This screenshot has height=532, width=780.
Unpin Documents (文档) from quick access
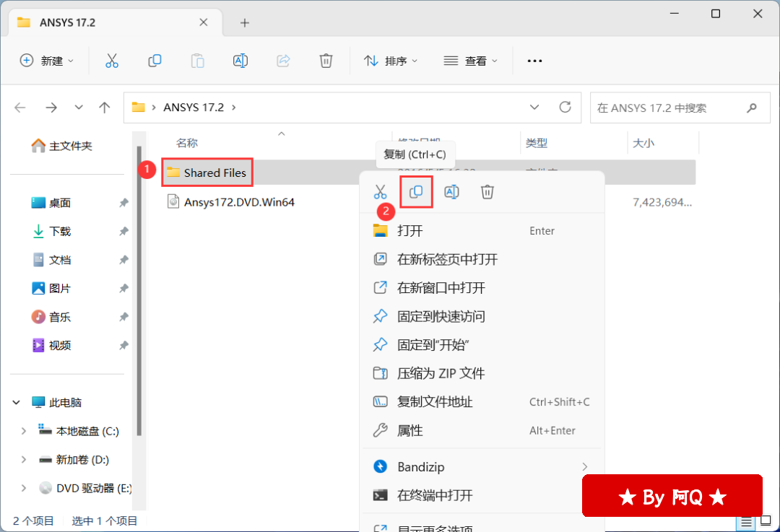(x=124, y=260)
